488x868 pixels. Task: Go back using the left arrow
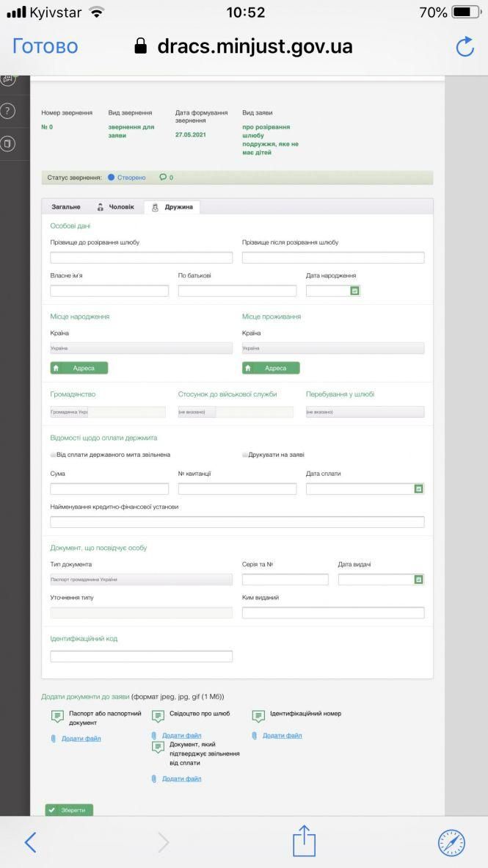click(x=30, y=842)
